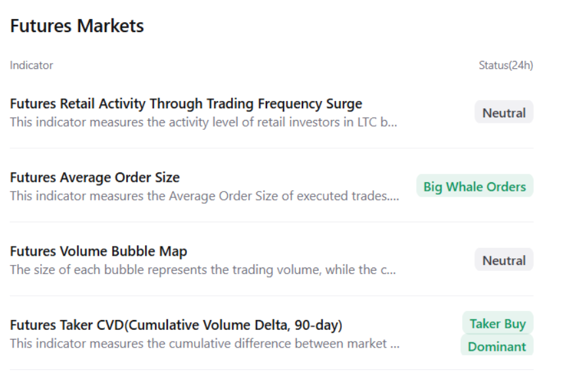Expand the truncated ellipsis after 'in LTC b'
Viewport: 588px width, 379px height.
click(x=392, y=123)
